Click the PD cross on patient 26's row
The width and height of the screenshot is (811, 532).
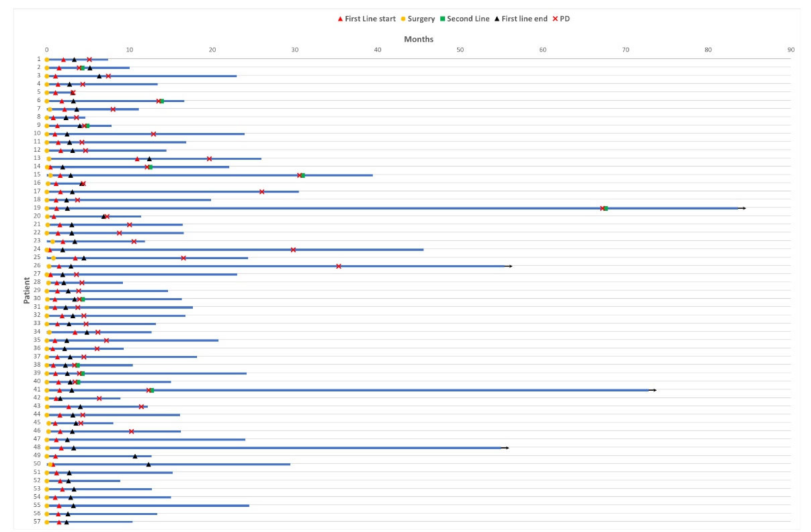(339, 266)
